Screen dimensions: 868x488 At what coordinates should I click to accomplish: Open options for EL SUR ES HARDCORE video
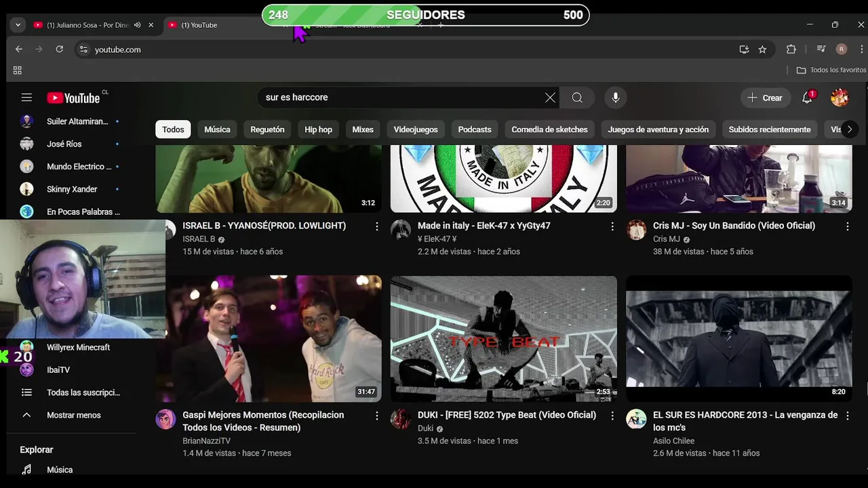[847, 415]
